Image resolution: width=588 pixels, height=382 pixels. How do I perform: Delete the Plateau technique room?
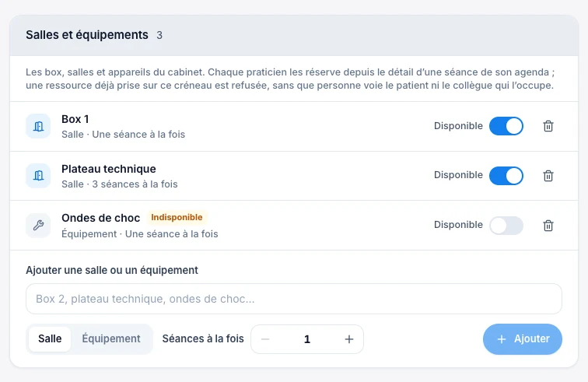click(x=548, y=176)
